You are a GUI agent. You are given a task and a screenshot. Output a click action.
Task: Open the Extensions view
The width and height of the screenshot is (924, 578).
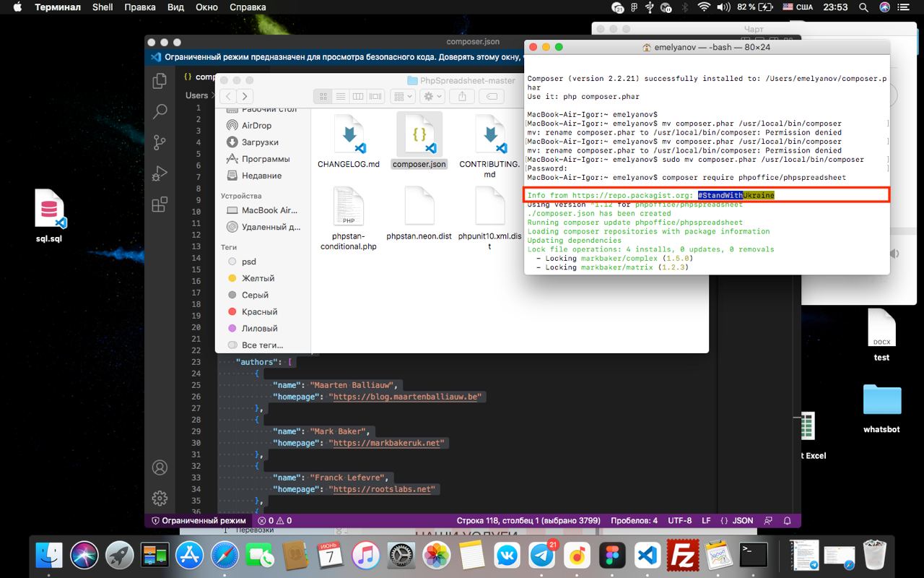(160, 204)
